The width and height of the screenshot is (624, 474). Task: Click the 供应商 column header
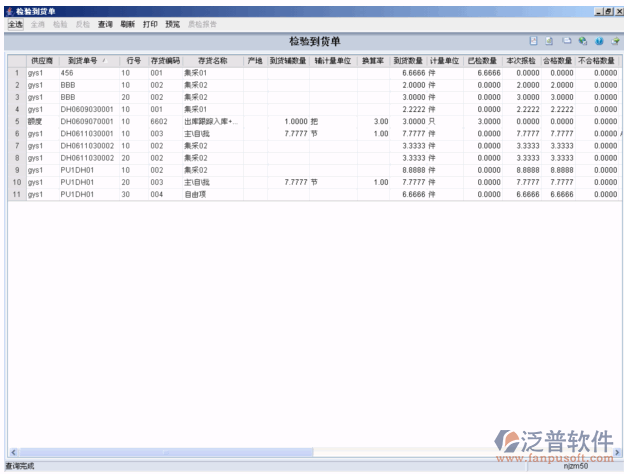coord(41,61)
